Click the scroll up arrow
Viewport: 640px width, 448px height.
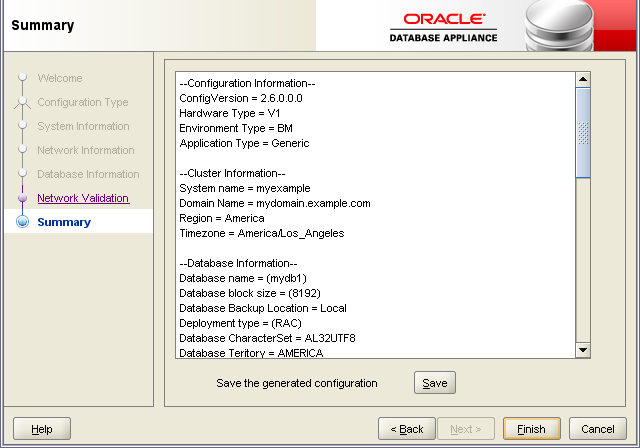click(583, 79)
